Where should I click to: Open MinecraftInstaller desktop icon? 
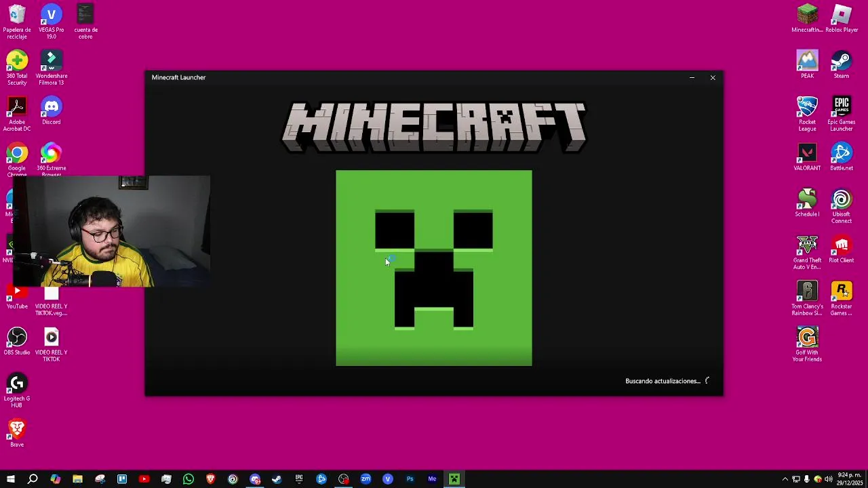point(807,18)
